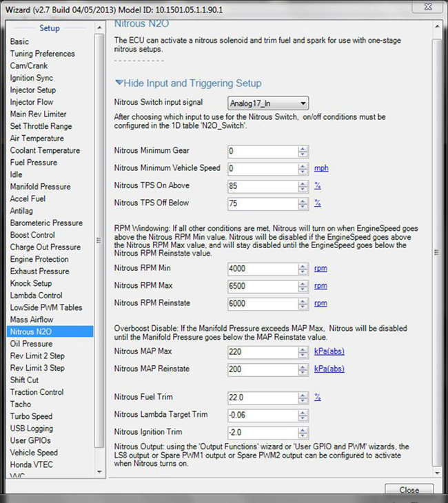The height and width of the screenshot is (503, 448).
Task: Click mph unit link
Action: tap(321, 168)
